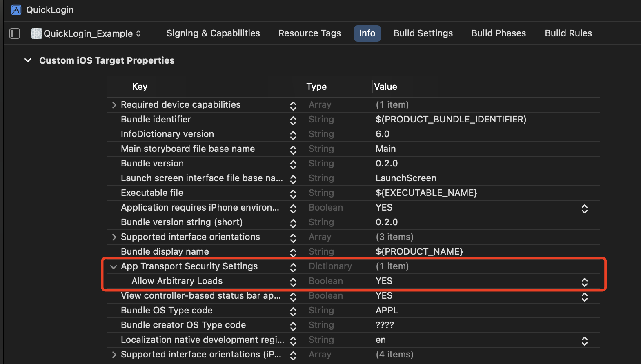Viewport: 641px width, 364px height.
Task: Open key stepper for Main storyboard file base name
Action: click(x=293, y=150)
